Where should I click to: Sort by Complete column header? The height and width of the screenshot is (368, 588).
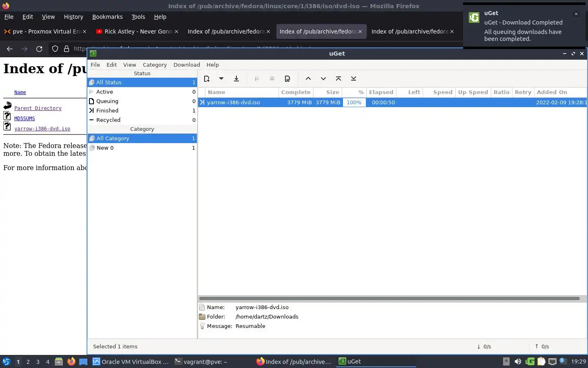(296, 92)
